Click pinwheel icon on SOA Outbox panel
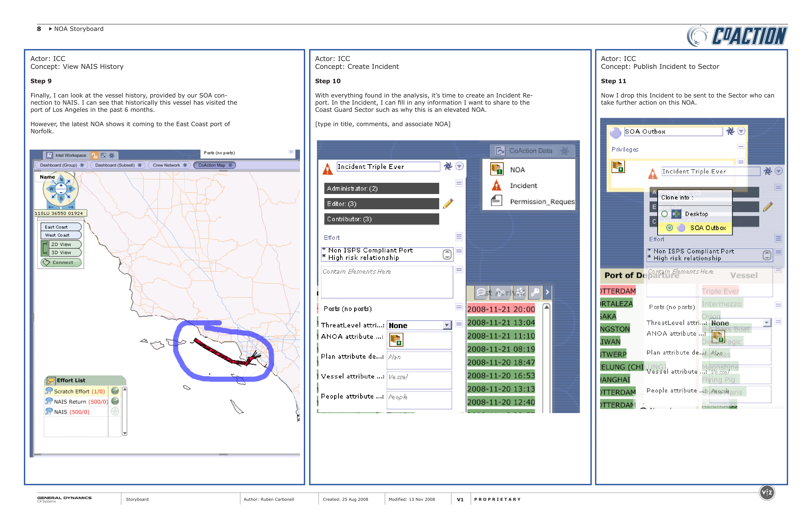The height and width of the screenshot is (525, 812). tap(731, 131)
